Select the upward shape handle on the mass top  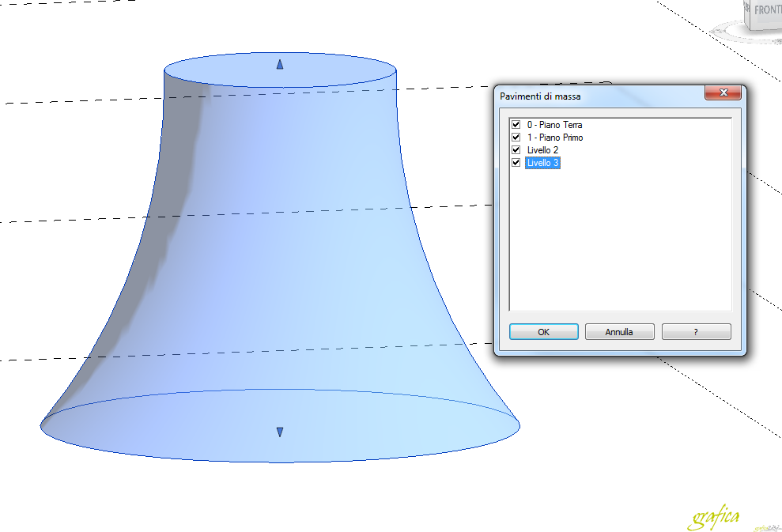(x=279, y=64)
